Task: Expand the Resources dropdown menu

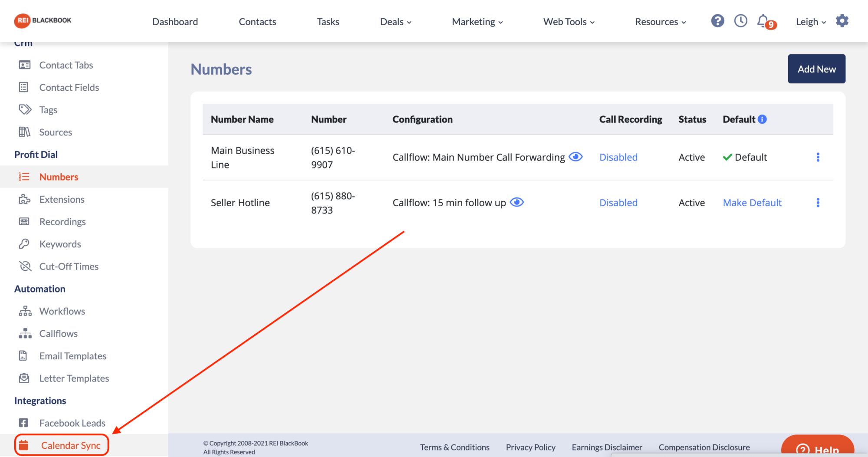Action: (x=661, y=22)
